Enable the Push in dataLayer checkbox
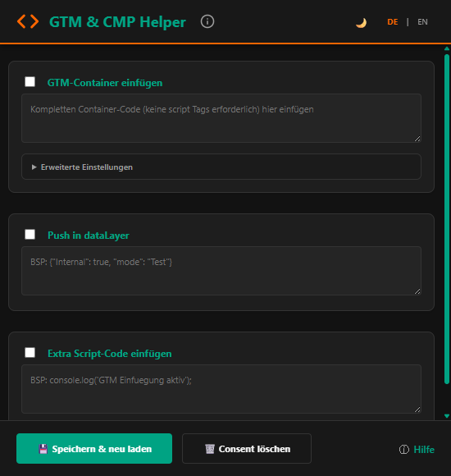 click(x=30, y=235)
